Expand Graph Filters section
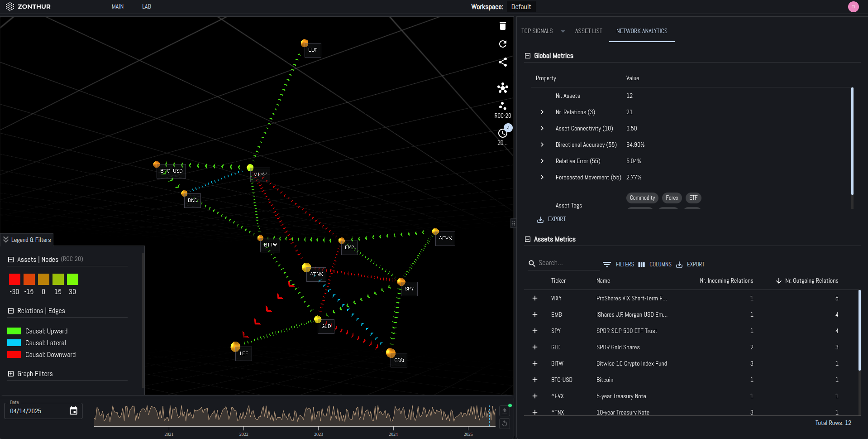Image resolution: width=868 pixels, height=439 pixels. 11,374
